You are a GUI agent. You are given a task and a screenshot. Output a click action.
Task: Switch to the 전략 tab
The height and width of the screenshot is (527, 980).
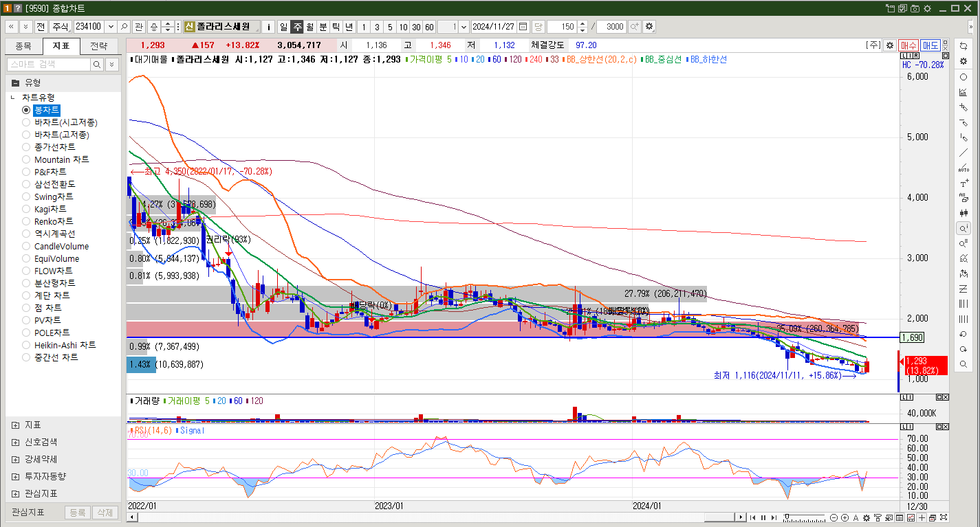pos(98,46)
